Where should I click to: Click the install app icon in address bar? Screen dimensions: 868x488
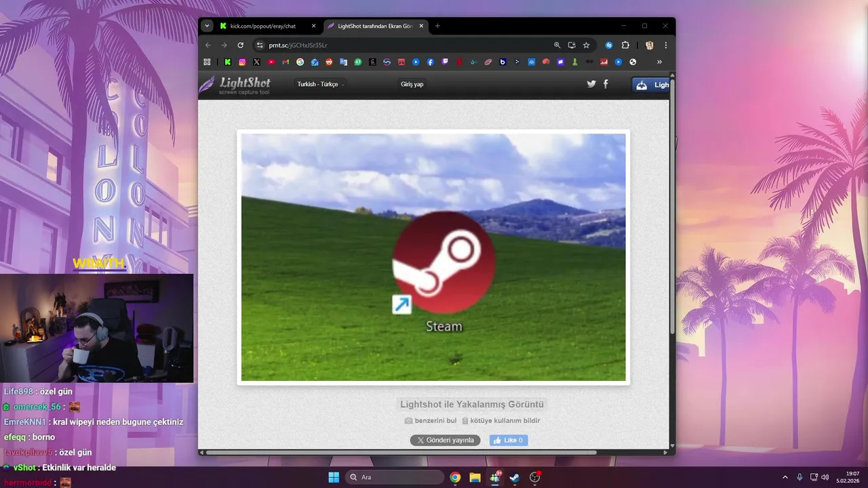tap(572, 45)
